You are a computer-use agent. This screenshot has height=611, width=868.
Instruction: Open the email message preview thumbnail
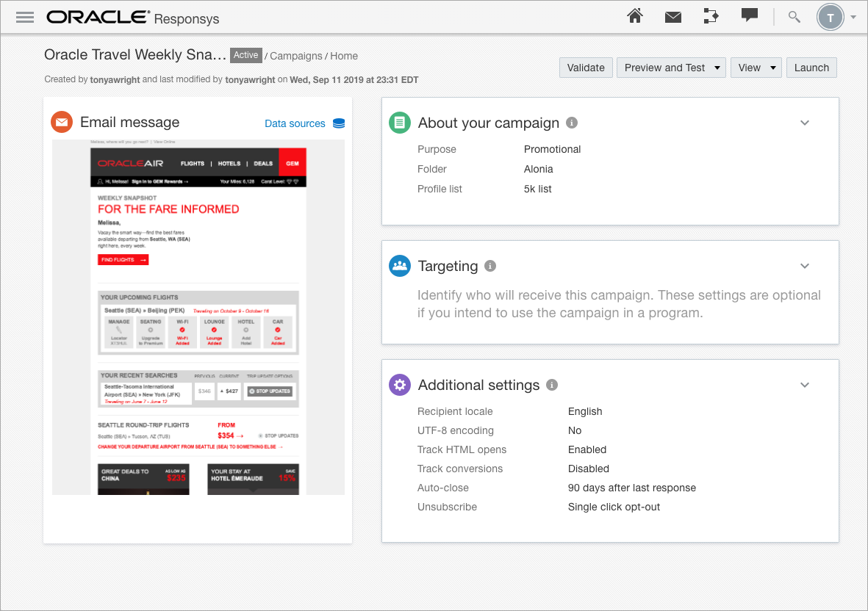click(198, 317)
